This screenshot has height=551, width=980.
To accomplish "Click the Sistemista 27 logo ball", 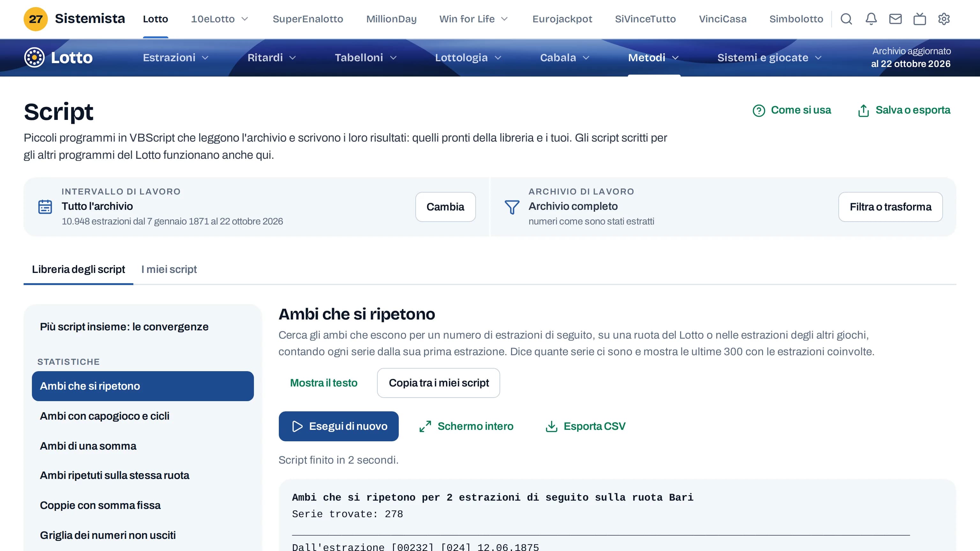I will pos(35,19).
